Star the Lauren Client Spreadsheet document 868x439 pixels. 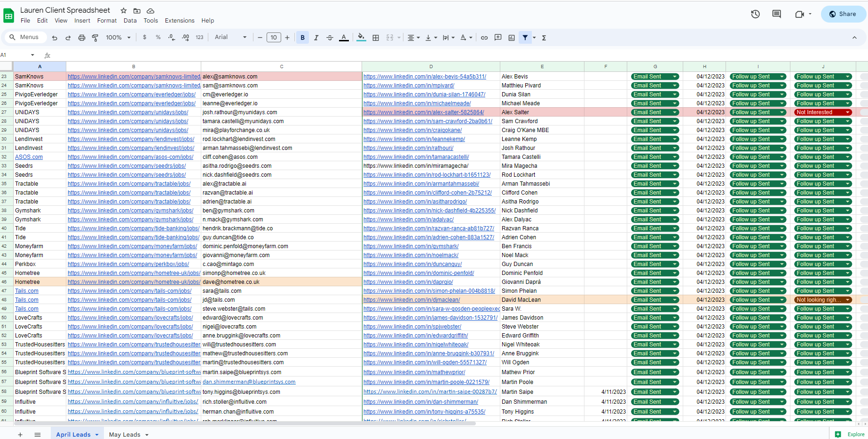pyautogui.click(x=124, y=10)
